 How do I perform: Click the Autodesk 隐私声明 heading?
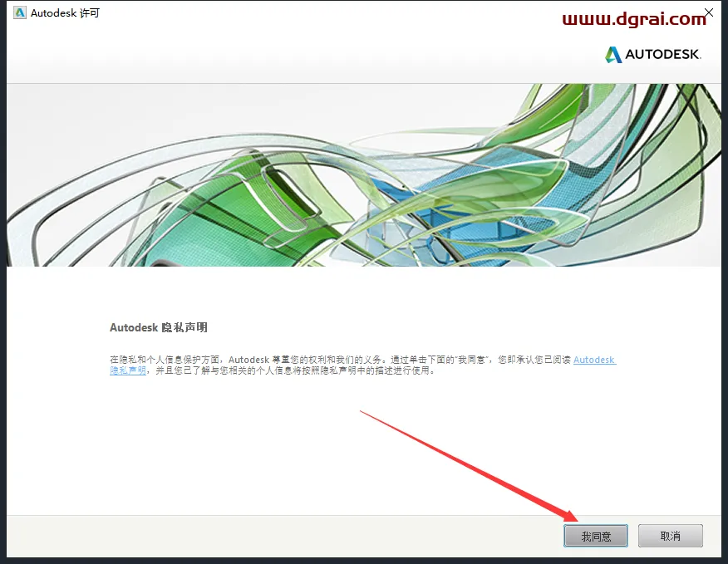point(159,327)
